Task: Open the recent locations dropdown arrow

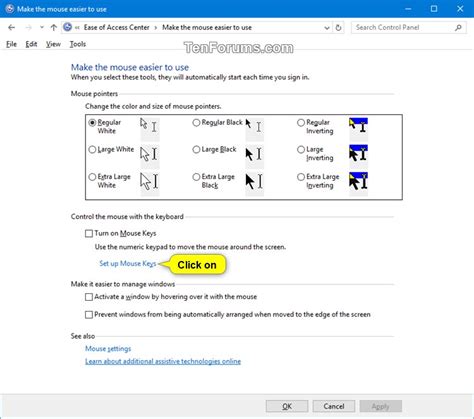Action: click(42, 27)
